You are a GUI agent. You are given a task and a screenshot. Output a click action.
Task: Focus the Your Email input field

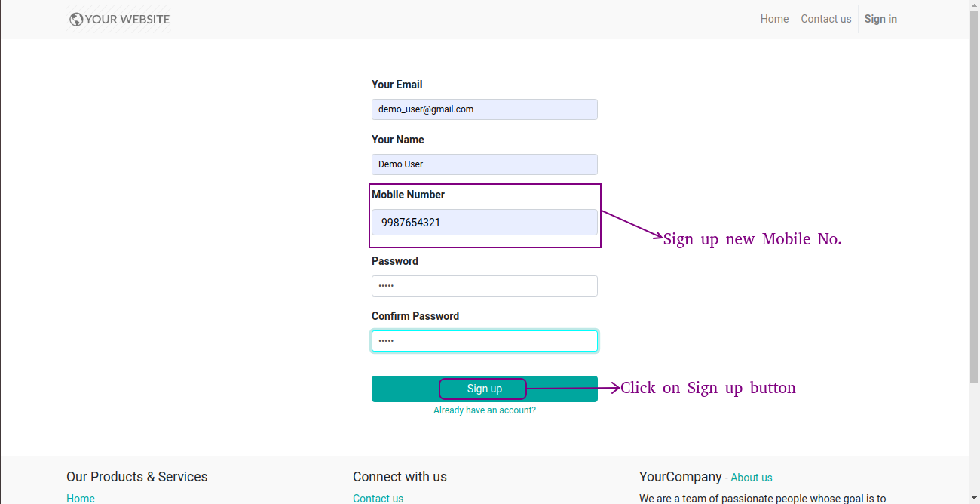point(485,109)
